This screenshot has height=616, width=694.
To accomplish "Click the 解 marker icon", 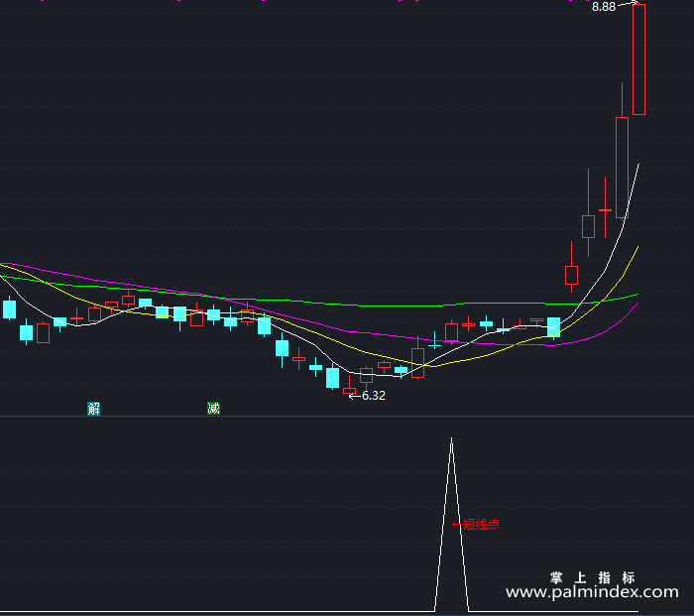I will pos(93,409).
